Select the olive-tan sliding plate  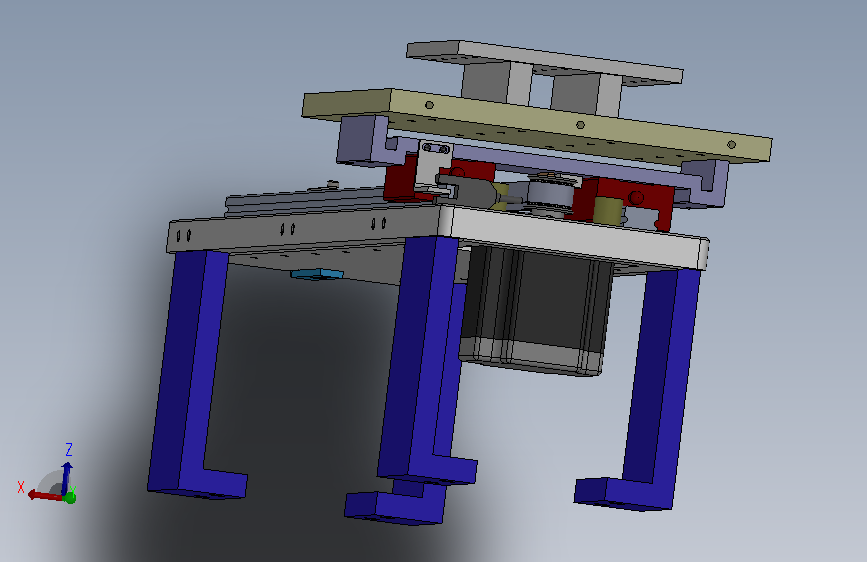[x=536, y=124]
